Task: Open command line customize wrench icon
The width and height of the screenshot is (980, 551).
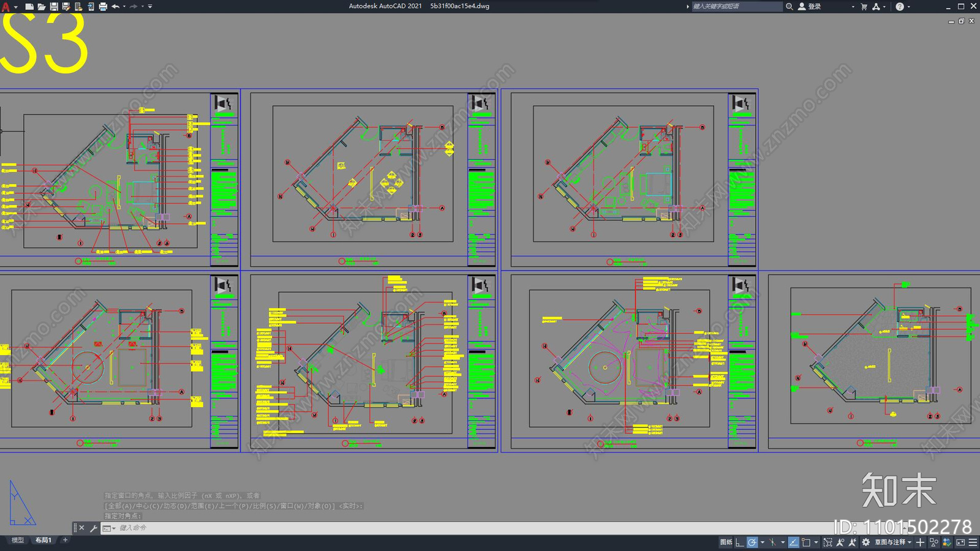Action: (x=94, y=528)
